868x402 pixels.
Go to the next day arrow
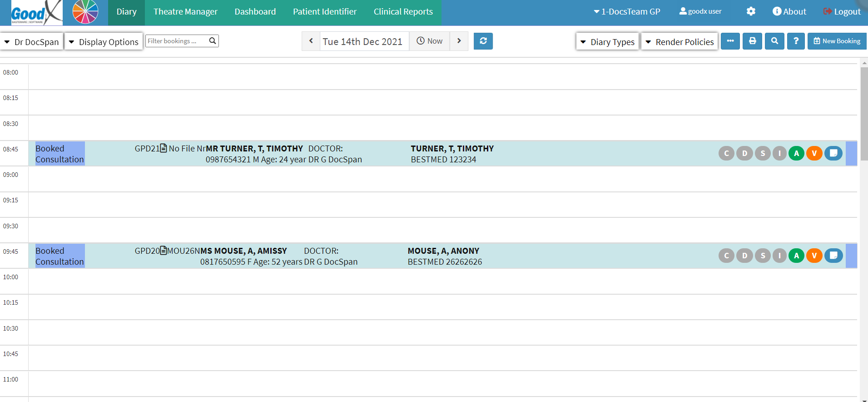459,41
